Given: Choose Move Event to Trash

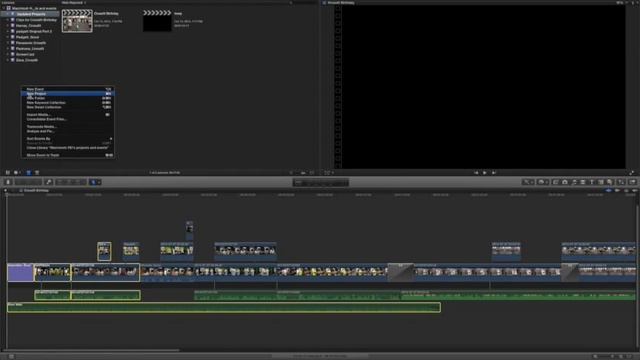Looking at the screenshot, I should click(68, 155).
